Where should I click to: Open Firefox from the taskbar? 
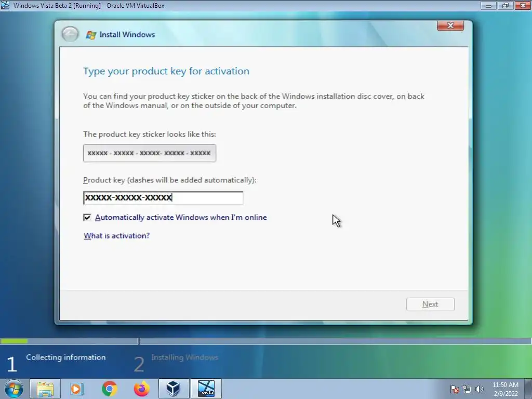tap(141, 389)
